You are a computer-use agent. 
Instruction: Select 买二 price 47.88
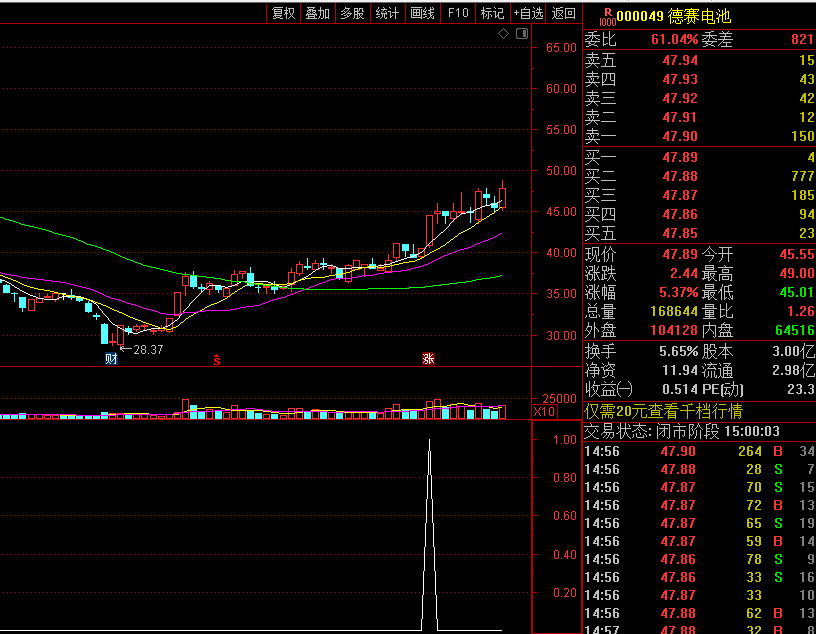click(x=680, y=176)
